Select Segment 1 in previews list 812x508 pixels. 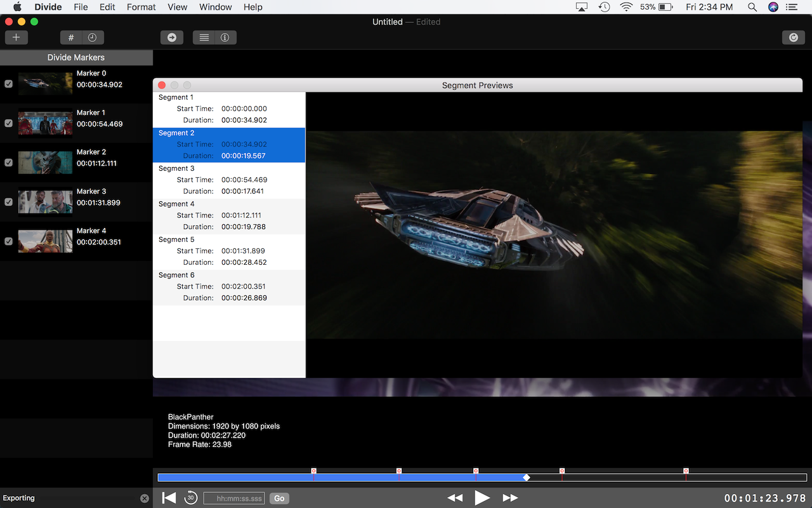point(229,109)
